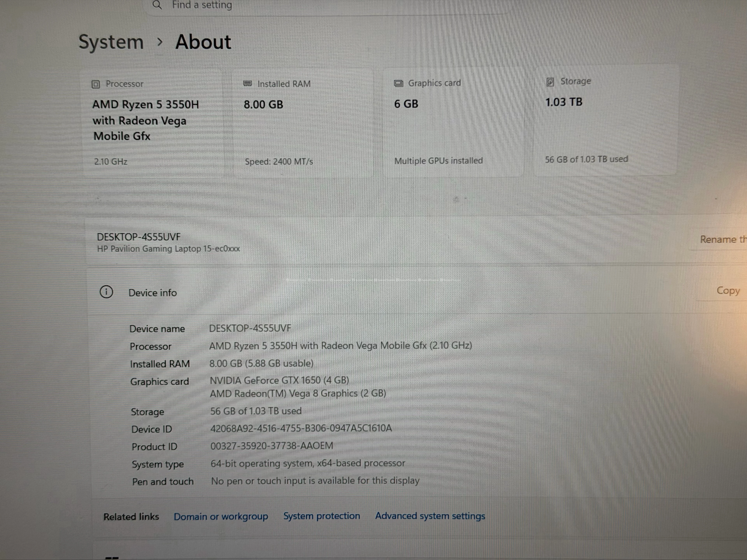Click the Multiple GPUs installed text
Viewport: 747px width, 560px height.
click(439, 161)
